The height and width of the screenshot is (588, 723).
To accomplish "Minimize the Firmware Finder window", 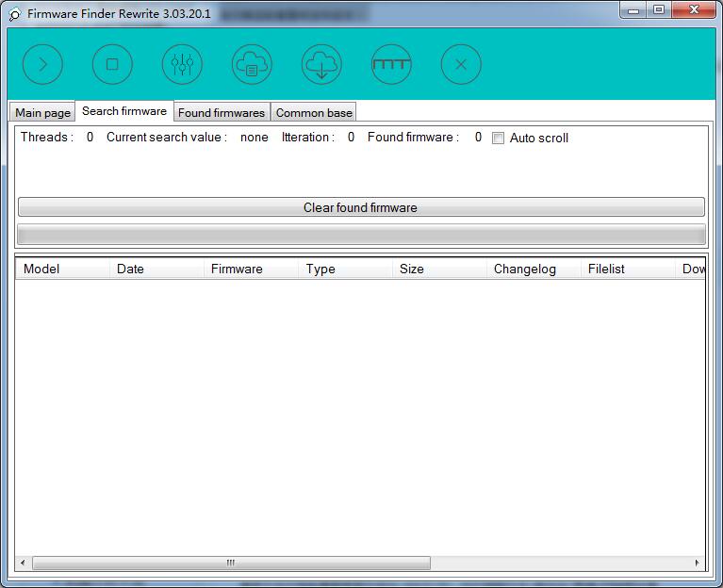I will tap(633, 10).
